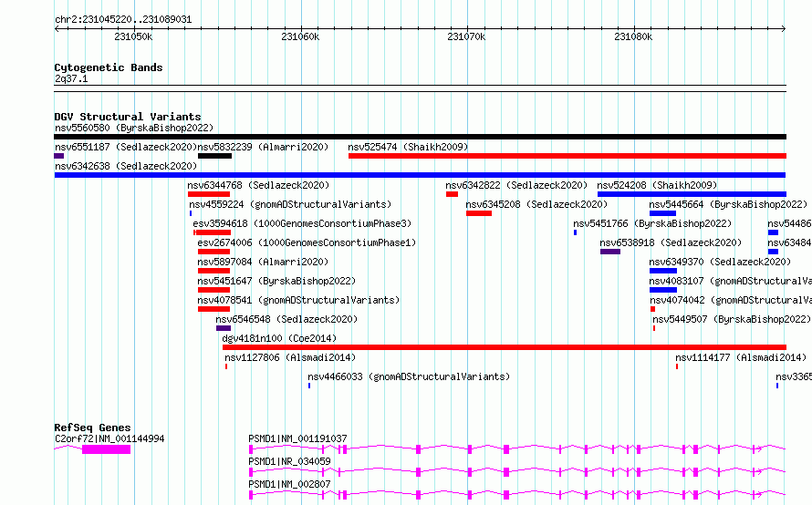Click the red nsv6344768 variant bar
This screenshot has width=812, height=505.
pos(209,194)
